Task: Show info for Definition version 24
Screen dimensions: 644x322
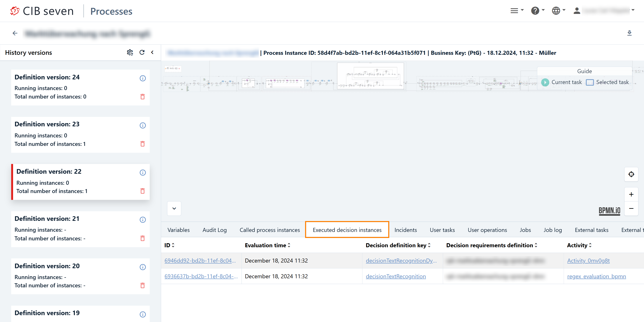Action: coord(143,78)
